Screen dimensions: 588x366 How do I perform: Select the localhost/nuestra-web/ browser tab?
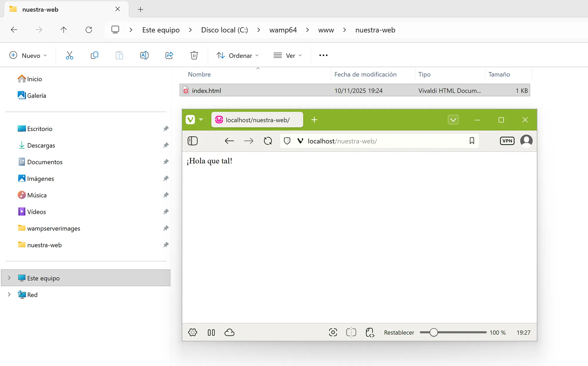pyautogui.click(x=257, y=120)
